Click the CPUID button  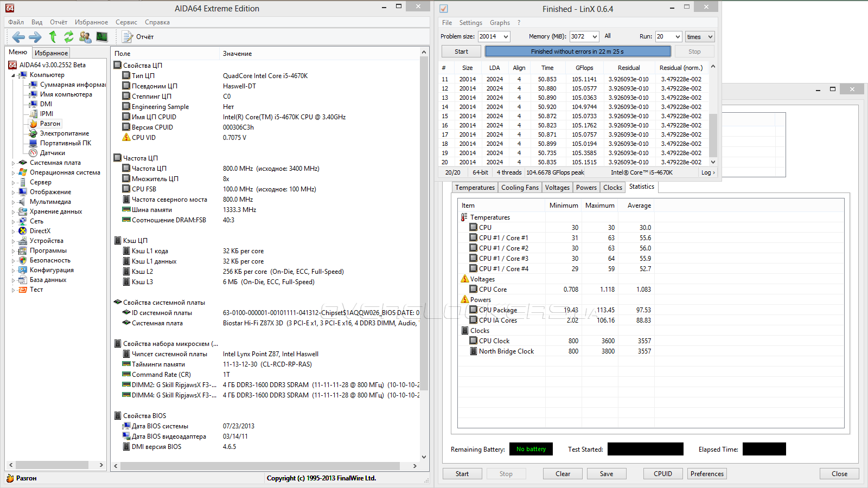tap(662, 474)
